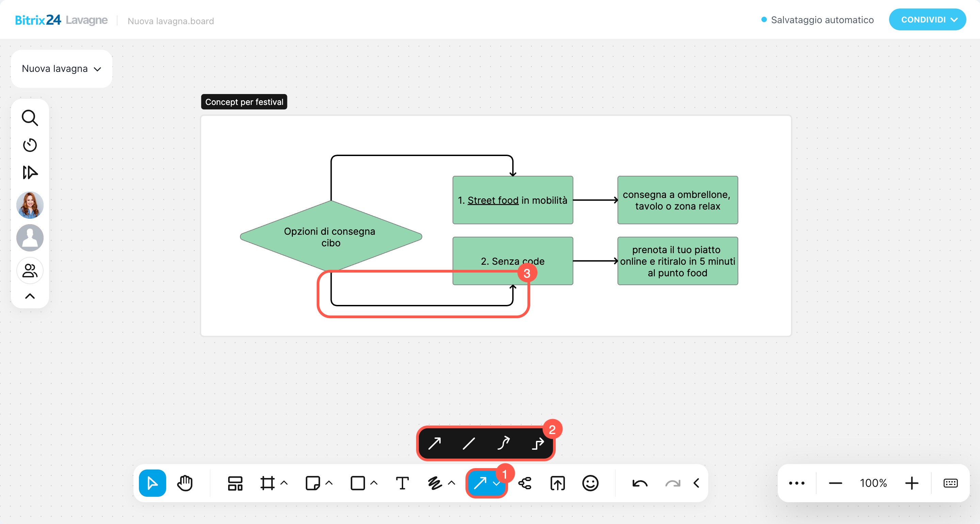Click the mind map tool icon
The height and width of the screenshot is (524, 980).
(x=525, y=483)
